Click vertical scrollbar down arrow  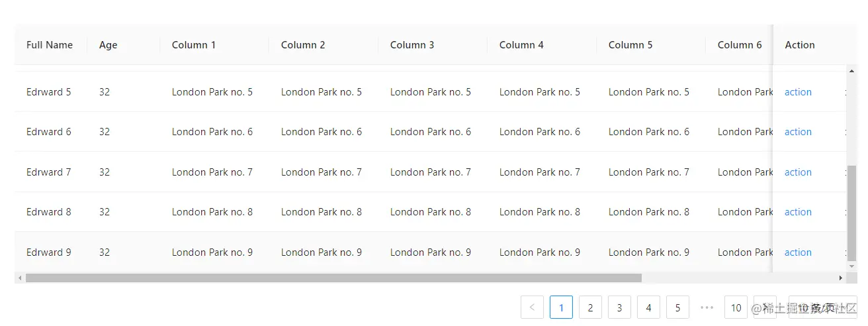pos(852,266)
